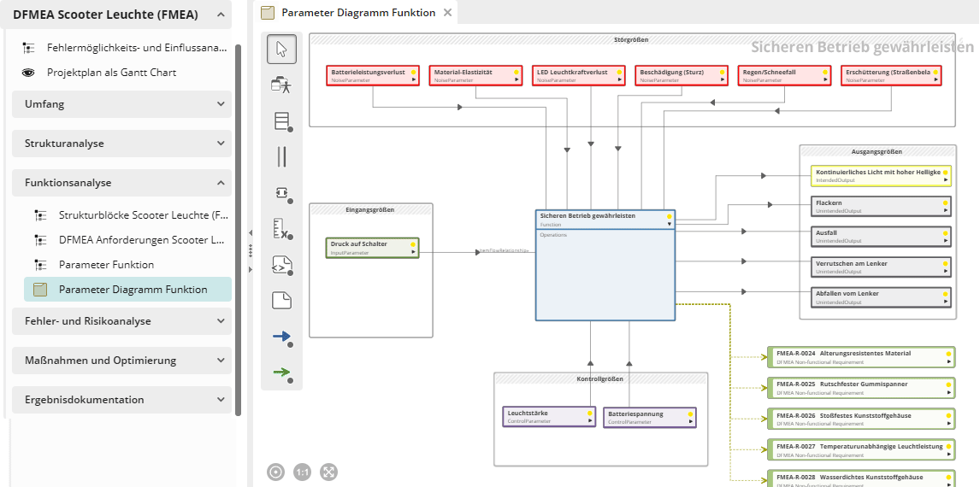Image resolution: width=980 pixels, height=487 pixels.
Task: Select the Ausfall unintended output block
Action: (x=882, y=236)
